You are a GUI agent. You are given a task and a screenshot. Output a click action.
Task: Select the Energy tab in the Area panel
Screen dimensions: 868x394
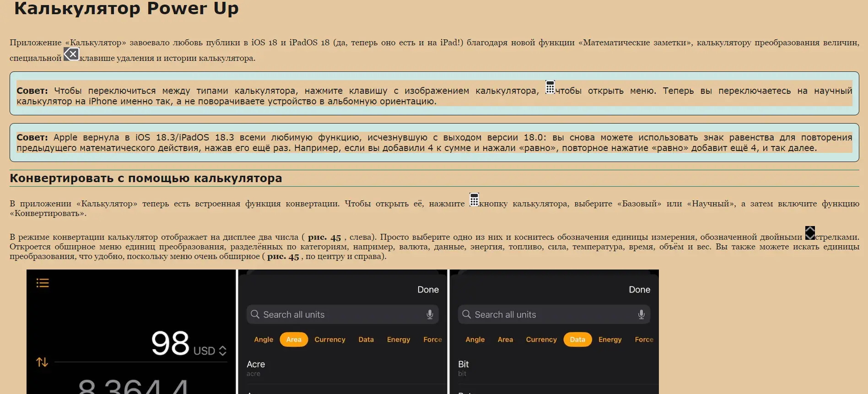[399, 340]
